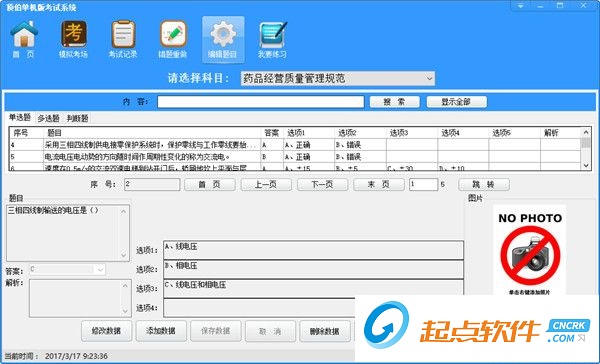600x364 pixels.
Task: Switch to the 判断题 tab
Action: click(x=77, y=118)
